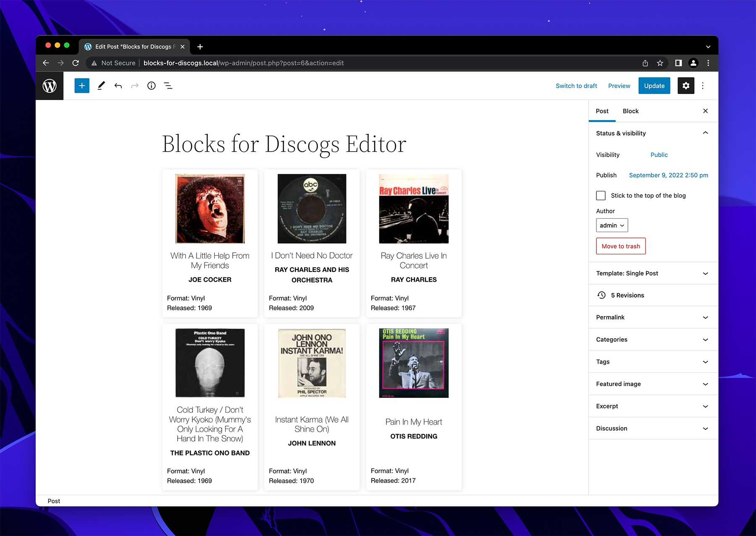
Task: Reload the page in the browser
Action: pos(76,63)
